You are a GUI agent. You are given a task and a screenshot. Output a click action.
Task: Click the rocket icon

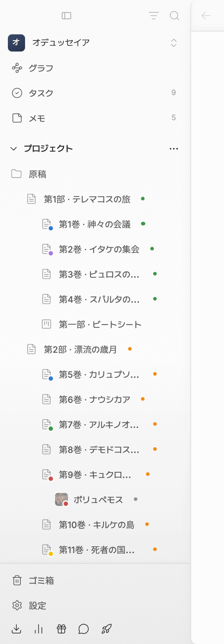point(107,629)
